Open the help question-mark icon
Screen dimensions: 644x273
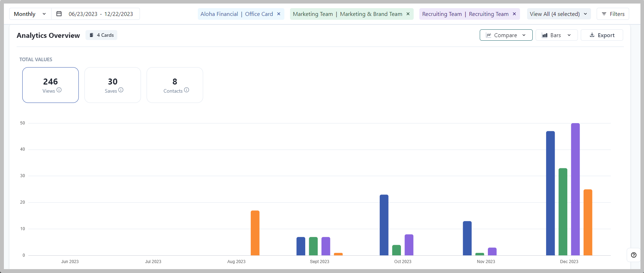[x=634, y=255]
